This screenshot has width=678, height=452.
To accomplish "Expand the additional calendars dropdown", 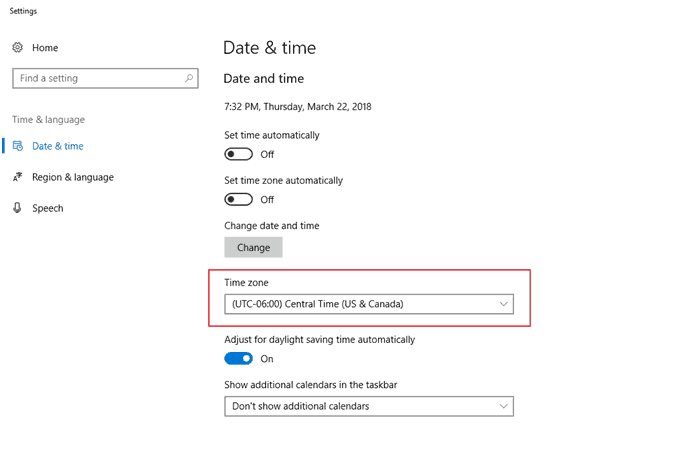I will (368, 406).
